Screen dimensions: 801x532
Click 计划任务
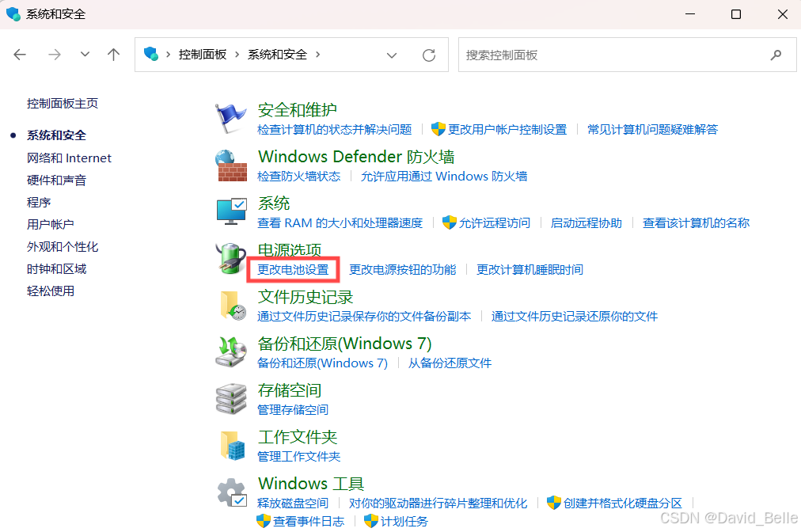[x=404, y=521]
